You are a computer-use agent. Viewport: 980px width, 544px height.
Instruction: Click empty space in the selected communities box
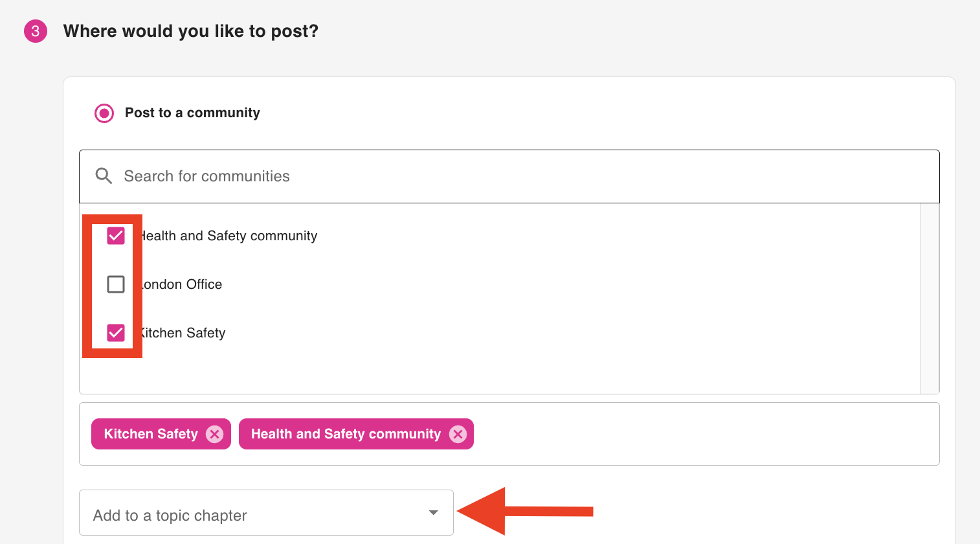coord(706,434)
